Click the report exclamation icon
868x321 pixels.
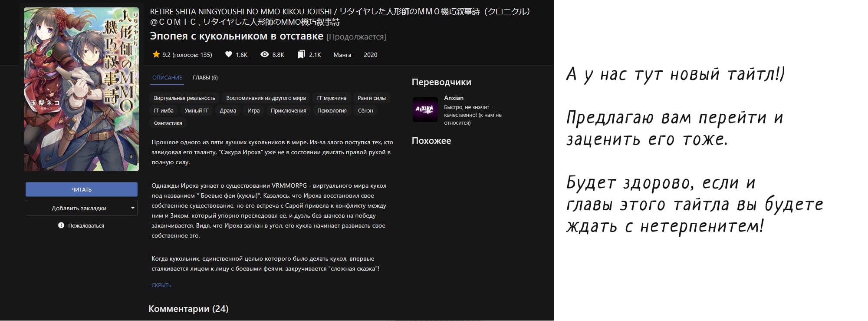click(61, 225)
